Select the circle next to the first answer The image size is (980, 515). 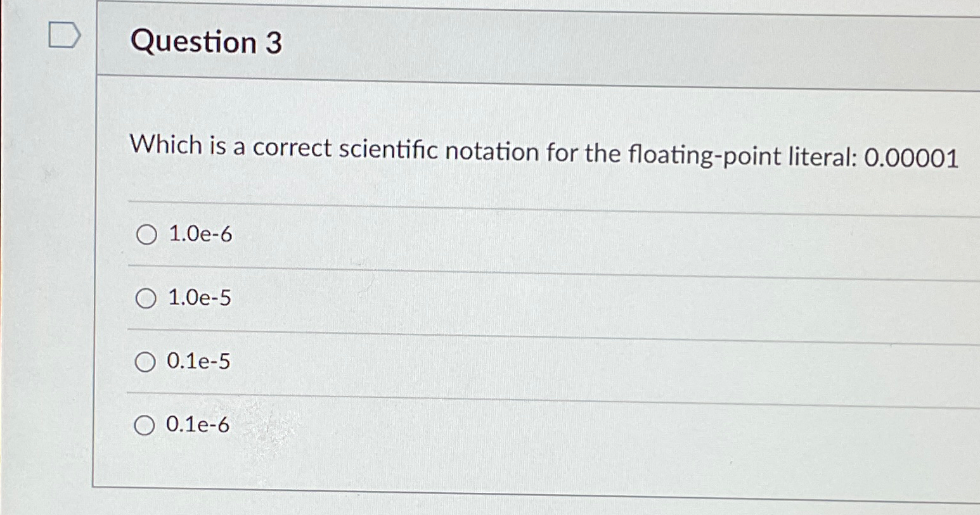click(x=146, y=234)
